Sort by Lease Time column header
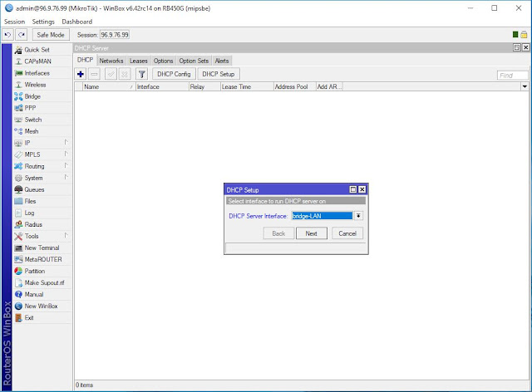This screenshot has height=392, width=532. 247,86
